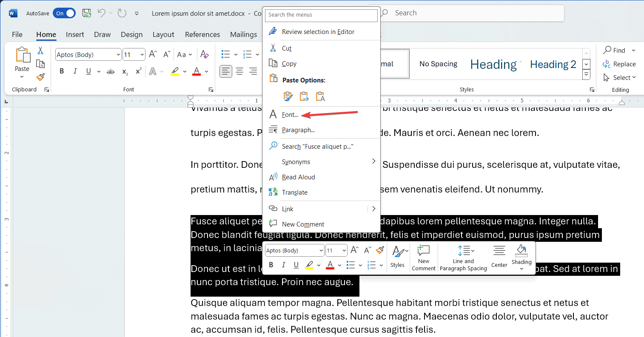Apply strikethrough from the ribbon Font group
Screen dimensions: 644x337
(x=111, y=71)
